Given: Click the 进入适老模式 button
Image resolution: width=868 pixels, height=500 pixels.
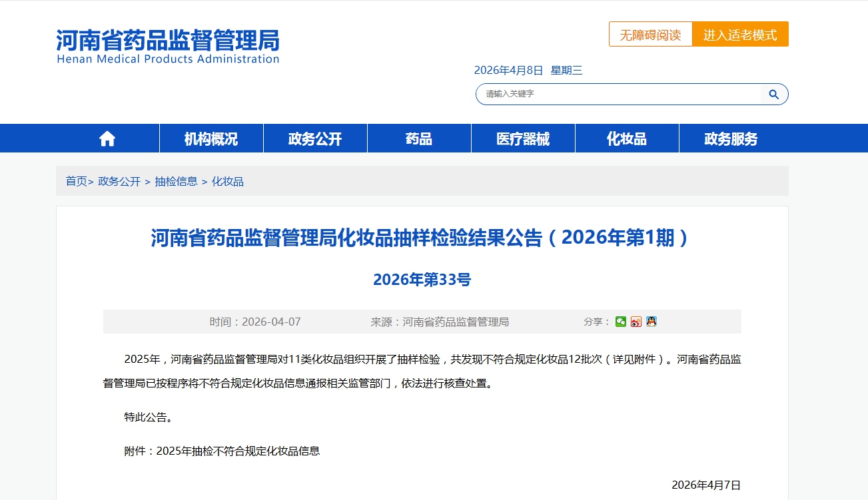Looking at the screenshot, I should coord(741,35).
